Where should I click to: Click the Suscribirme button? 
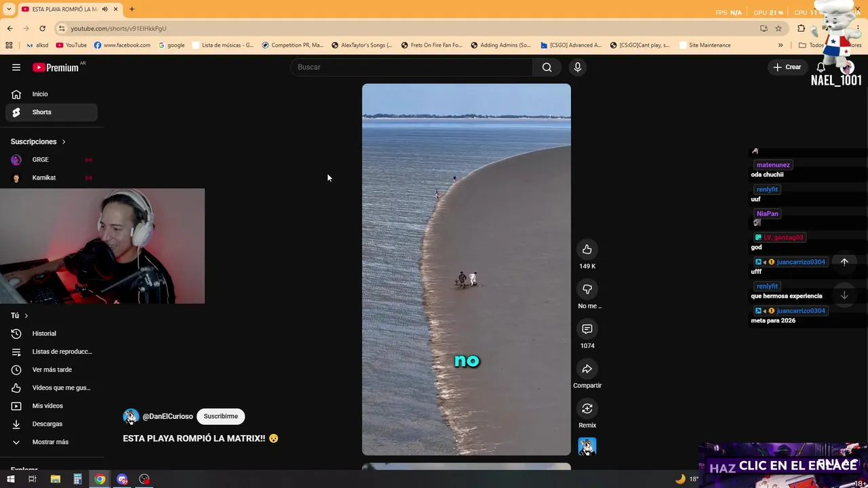click(x=220, y=417)
